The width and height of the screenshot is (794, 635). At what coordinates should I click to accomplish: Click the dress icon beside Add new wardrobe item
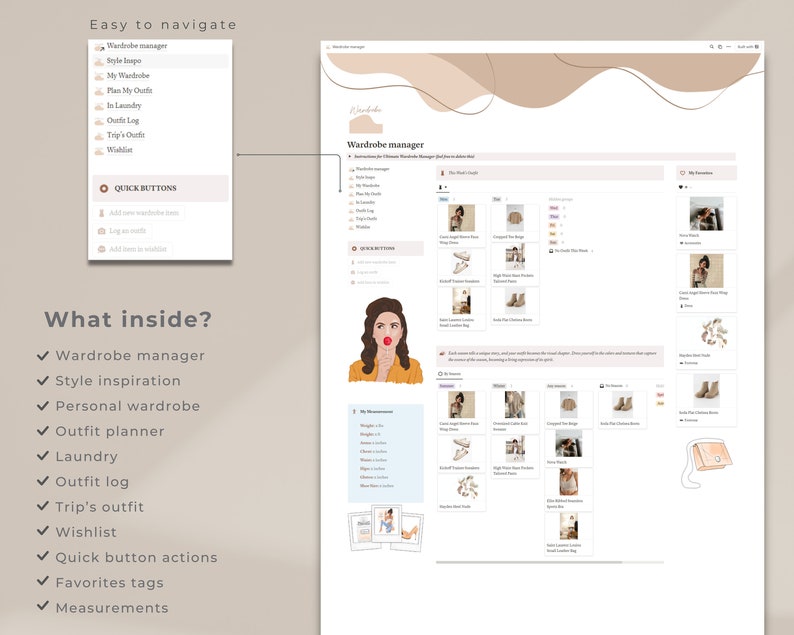pyautogui.click(x=101, y=213)
